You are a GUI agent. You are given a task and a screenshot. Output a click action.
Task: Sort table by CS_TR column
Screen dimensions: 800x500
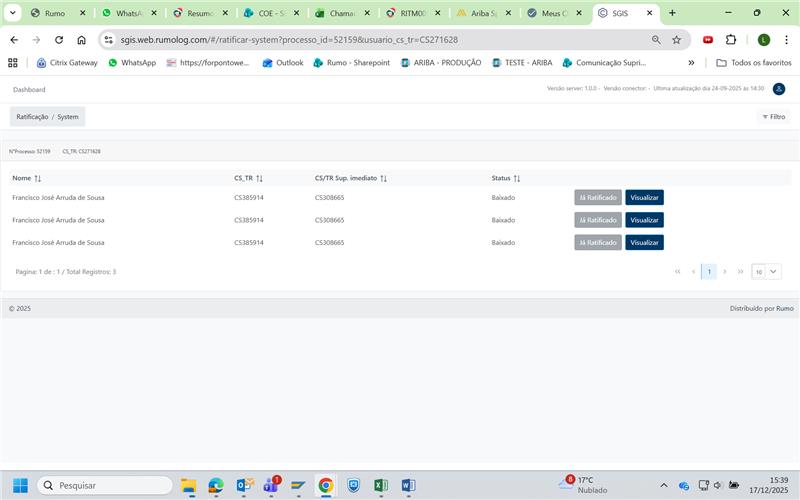click(259, 178)
